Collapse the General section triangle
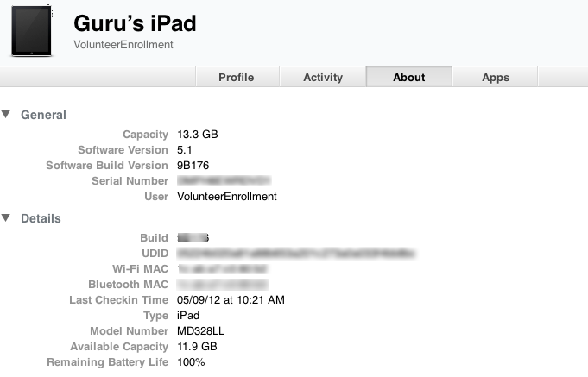Viewport: 588px width, 377px height. [6, 114]
